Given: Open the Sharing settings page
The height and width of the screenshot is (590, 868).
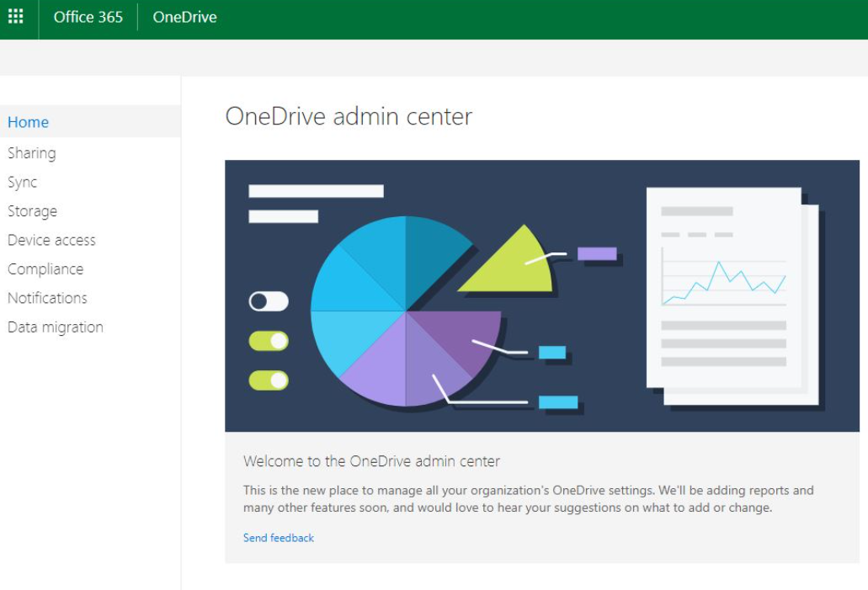Looking at the screenshot, I should 31,152.
